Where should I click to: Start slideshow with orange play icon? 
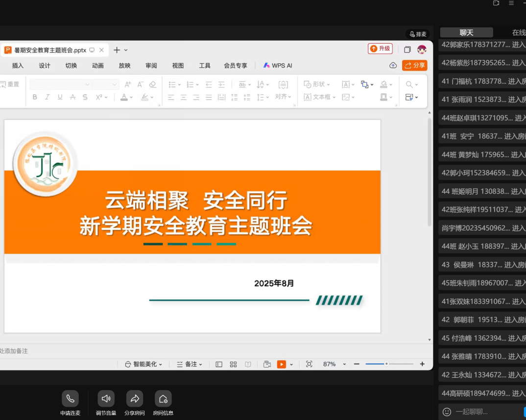282,364
